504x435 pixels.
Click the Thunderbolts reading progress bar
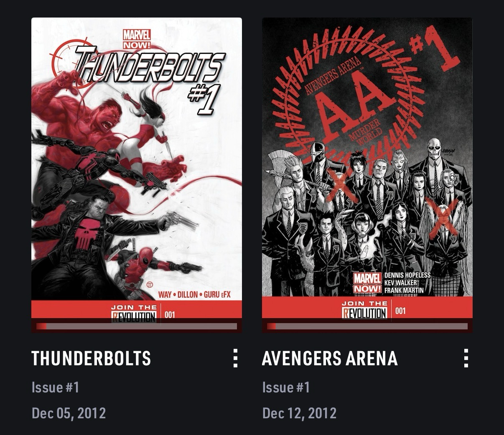137,326
